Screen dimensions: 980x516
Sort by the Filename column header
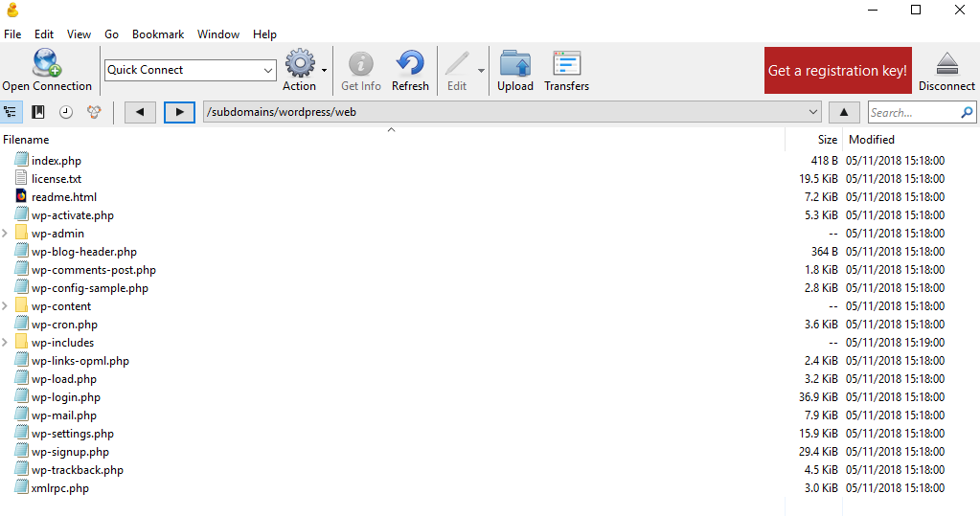[x=26, y=140]
